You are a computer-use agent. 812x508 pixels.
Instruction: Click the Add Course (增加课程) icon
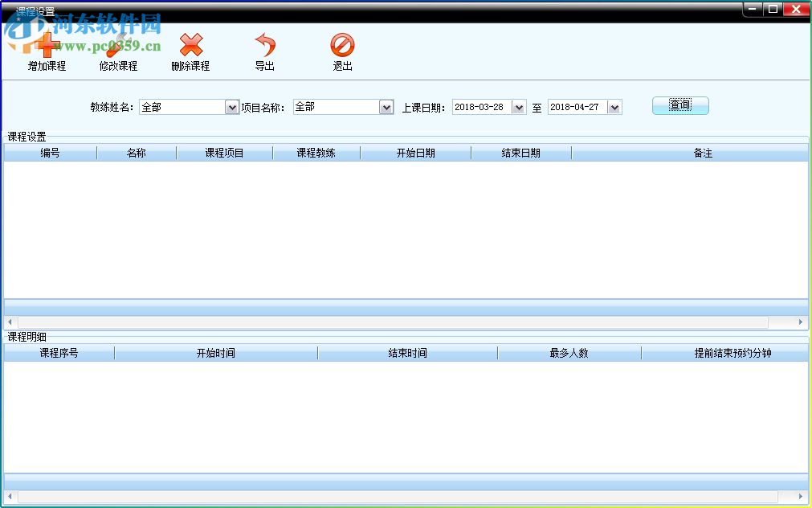(x=47, y=45)
